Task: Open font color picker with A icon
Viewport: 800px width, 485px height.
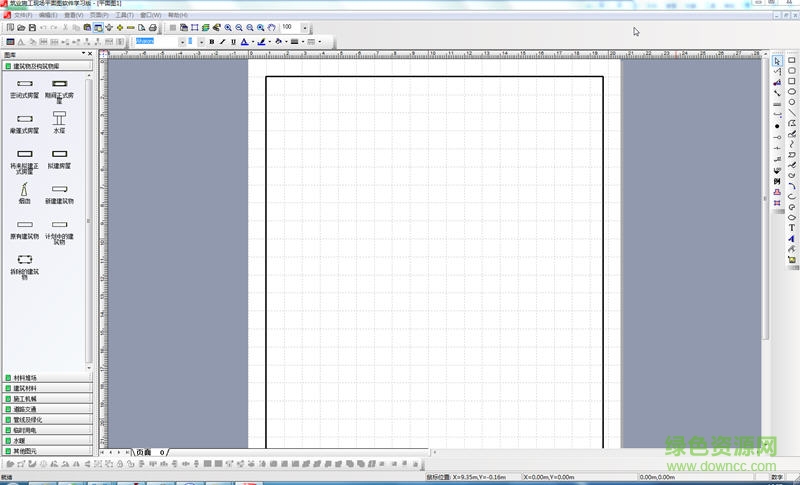Action: click(245, 42)
